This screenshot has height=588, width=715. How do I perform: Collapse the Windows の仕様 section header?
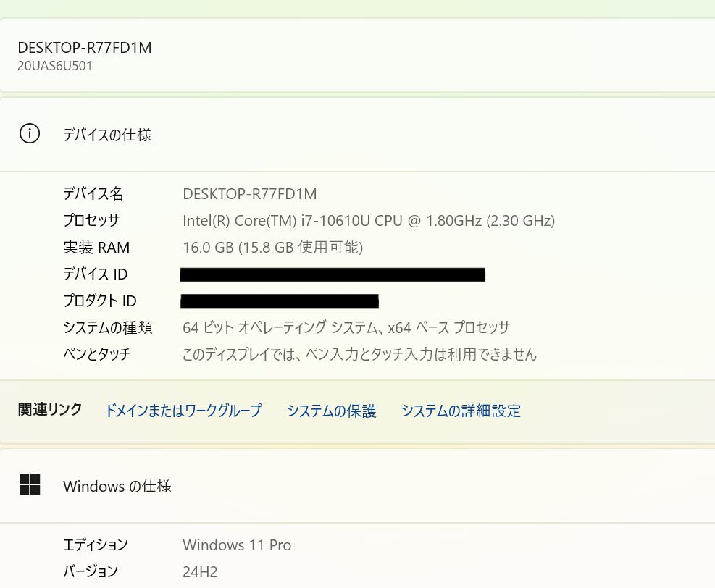click(358, 486)
